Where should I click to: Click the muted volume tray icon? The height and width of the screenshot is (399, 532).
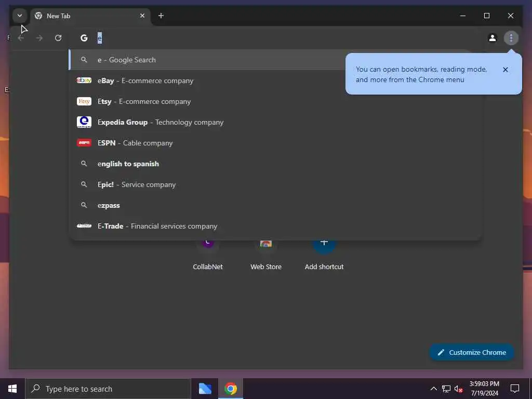458,389
